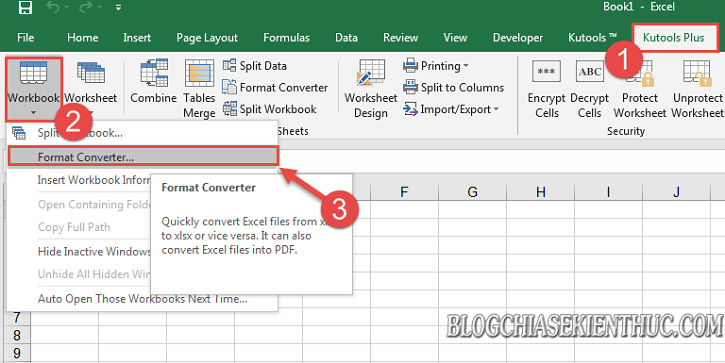The width and height of the screenshot is (725, 363).
Task: Click Format Converter in the ribbon
Action: [275, 87]
